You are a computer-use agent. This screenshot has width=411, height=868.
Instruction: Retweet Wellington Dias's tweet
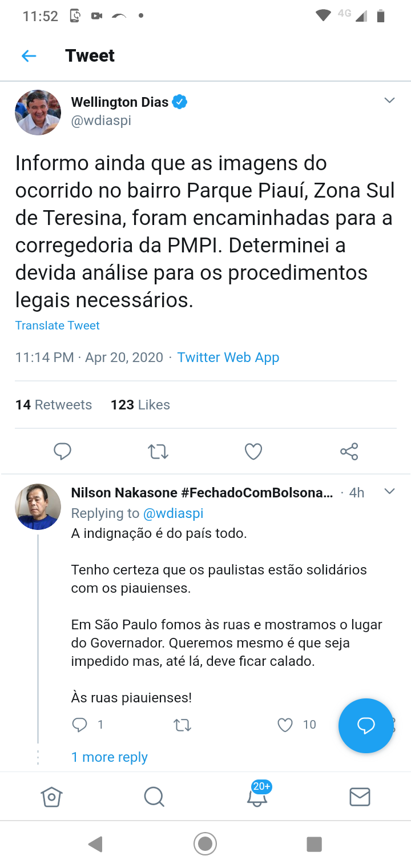pyautogui.click(x=158, y=451)
